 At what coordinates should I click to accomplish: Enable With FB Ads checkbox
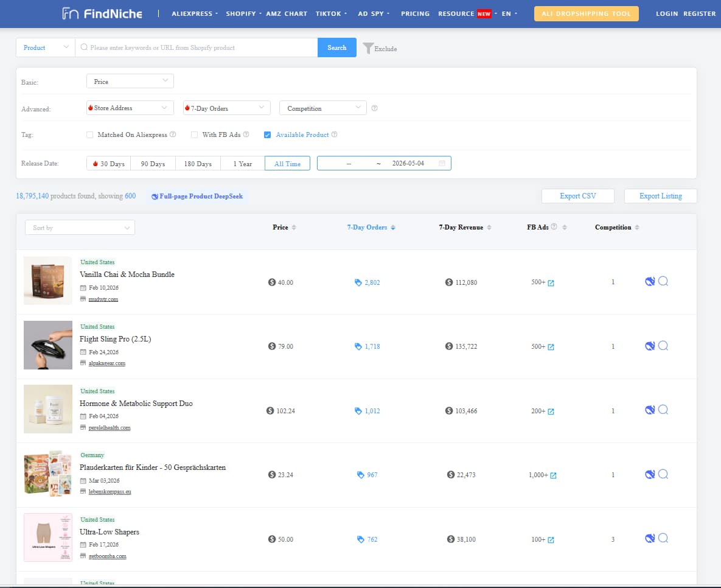tap(195, 135)
